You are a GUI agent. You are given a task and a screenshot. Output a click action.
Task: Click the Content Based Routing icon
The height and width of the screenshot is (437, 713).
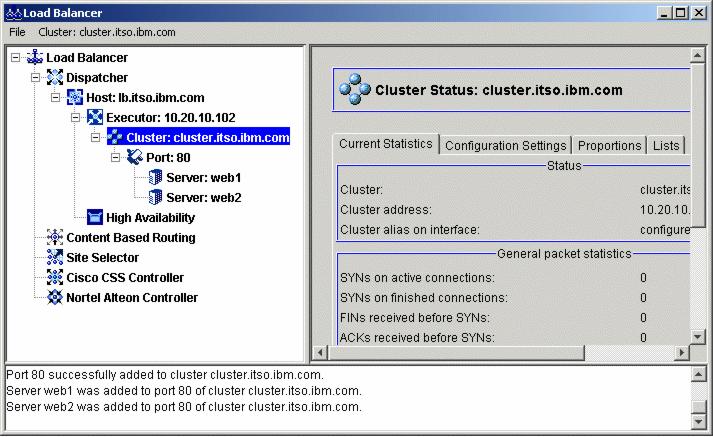[x=55, y=237]
